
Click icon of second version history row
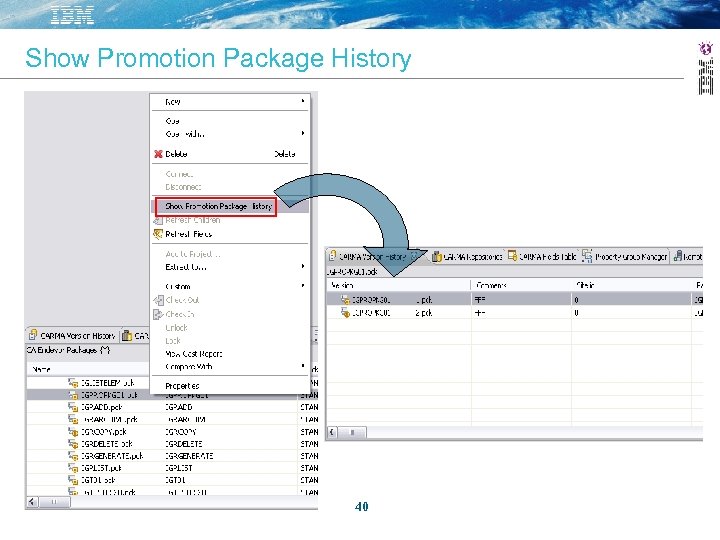(345, 313)
